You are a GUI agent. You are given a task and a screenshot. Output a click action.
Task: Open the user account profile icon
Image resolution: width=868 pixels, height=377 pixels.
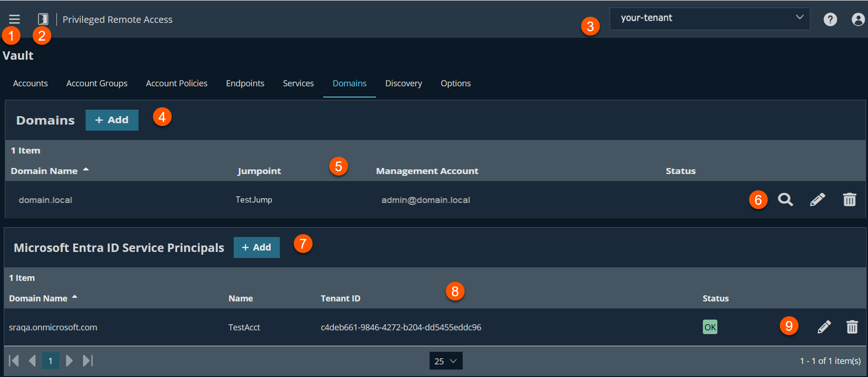point(858,19)
